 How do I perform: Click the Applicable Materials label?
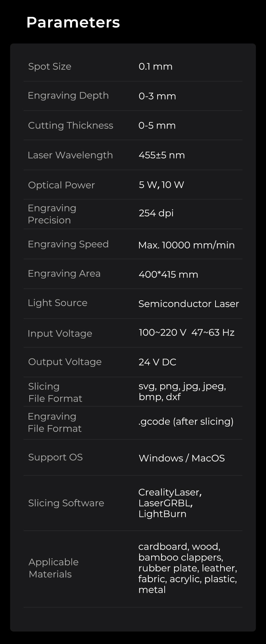pyautogui.click(x=54, y=568)
